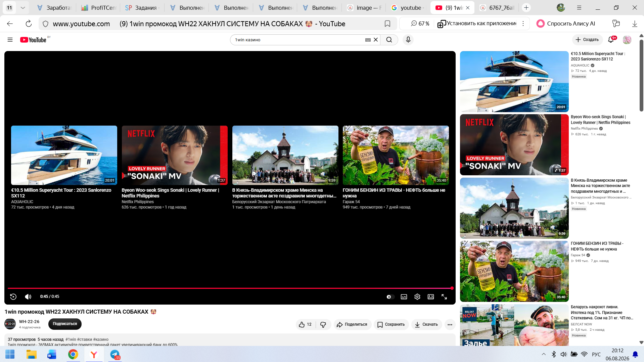Click Установить как приложение button

tap(477, 24)
